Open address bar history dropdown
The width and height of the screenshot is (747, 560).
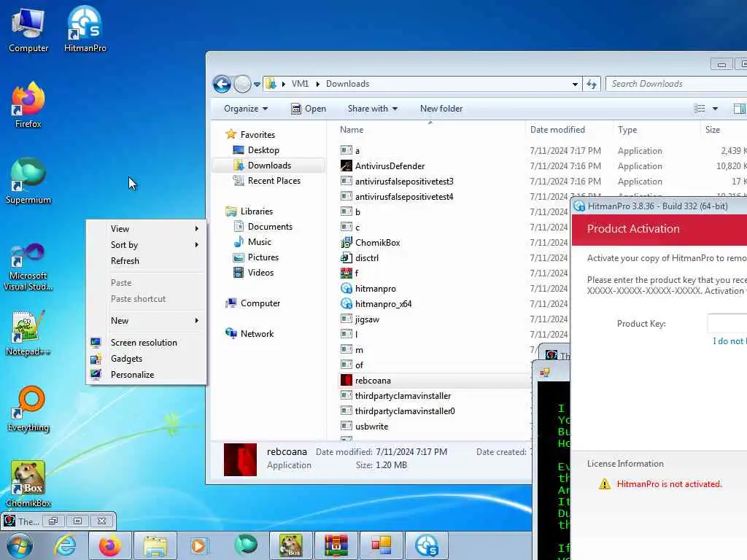pos(575,85)
